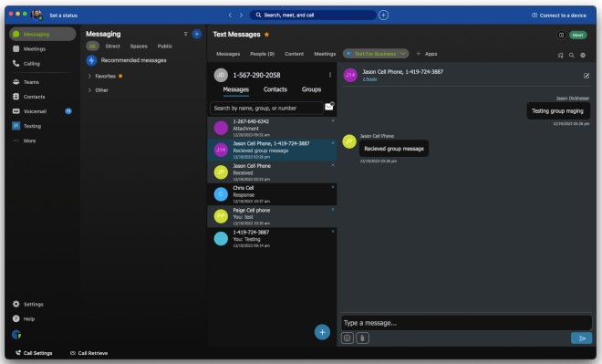Open 1-419-724-3887 Testing conversation

click(x=272, y=239)
